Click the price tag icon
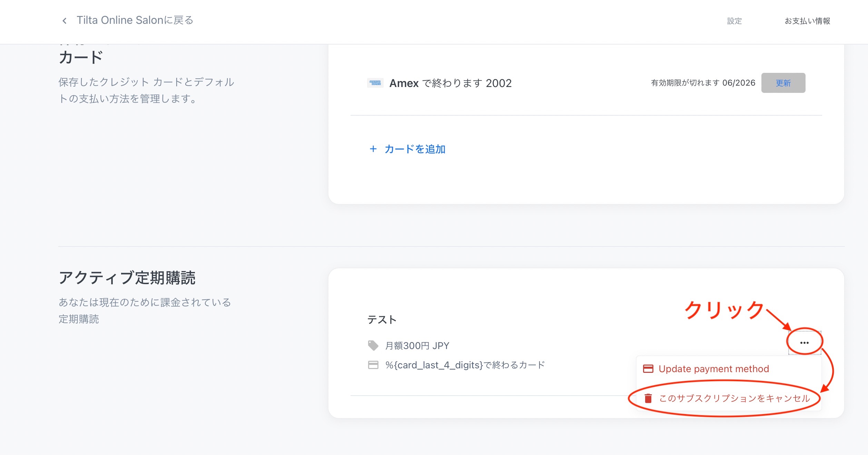868x455 pixels. click(373, 345)
